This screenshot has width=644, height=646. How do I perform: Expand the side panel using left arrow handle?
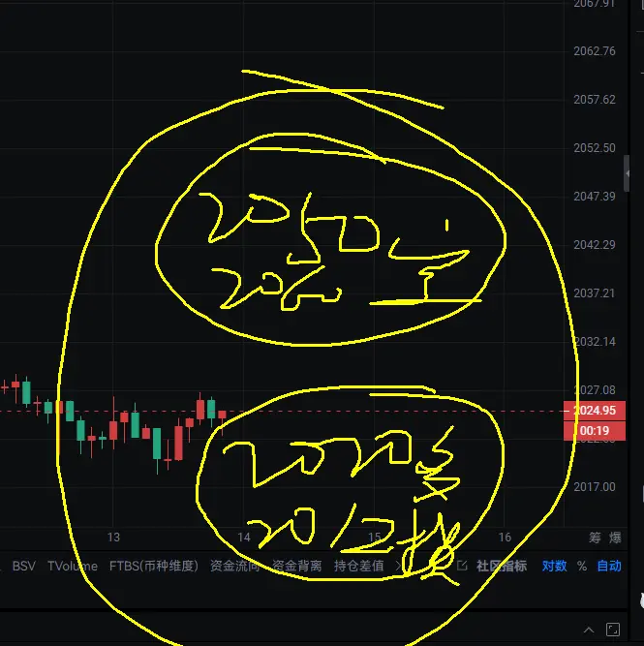point(627,173)
